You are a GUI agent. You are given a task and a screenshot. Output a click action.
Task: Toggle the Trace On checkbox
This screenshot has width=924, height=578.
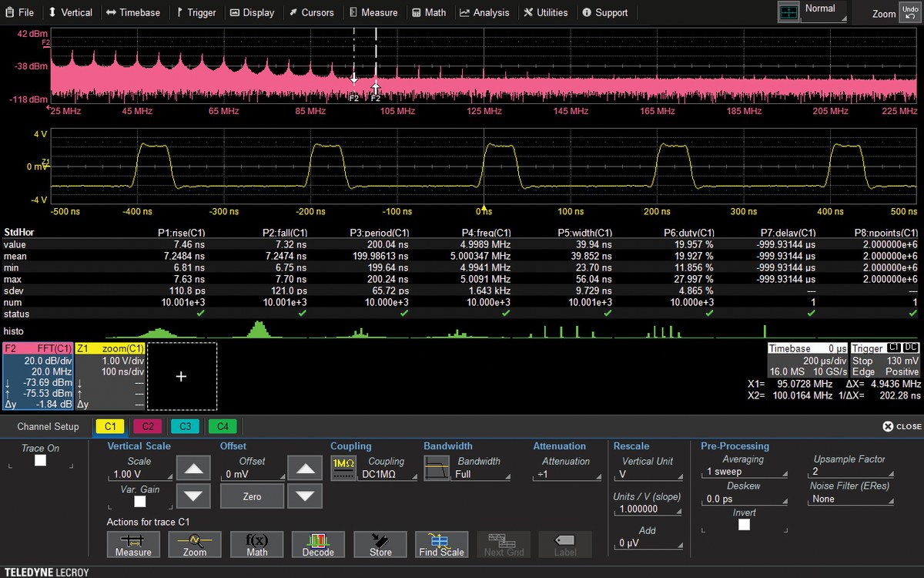point(40,460)
